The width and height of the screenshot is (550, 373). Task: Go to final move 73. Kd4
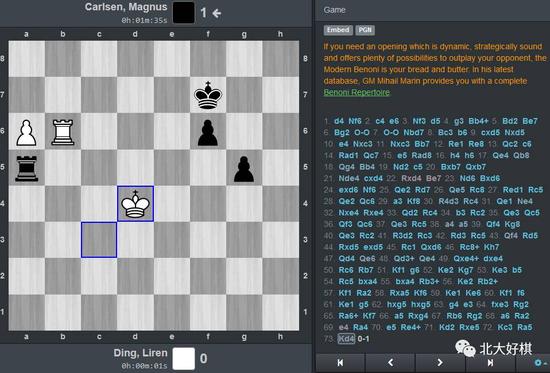[x=346, y=339]
